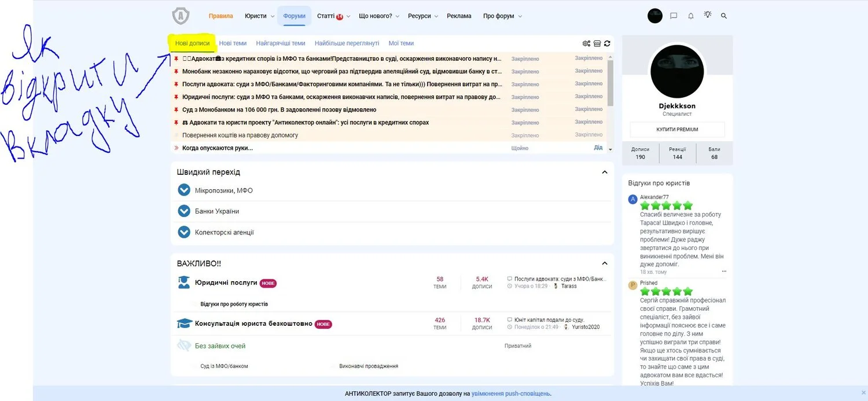Click the storefront icon in widget header
868x401 pixels.
point(597,43)
